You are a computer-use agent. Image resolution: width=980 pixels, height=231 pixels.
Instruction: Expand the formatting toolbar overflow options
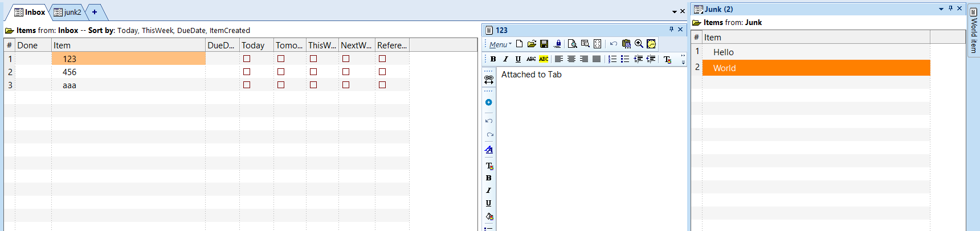pyautogui.click(x=683, y=60)
